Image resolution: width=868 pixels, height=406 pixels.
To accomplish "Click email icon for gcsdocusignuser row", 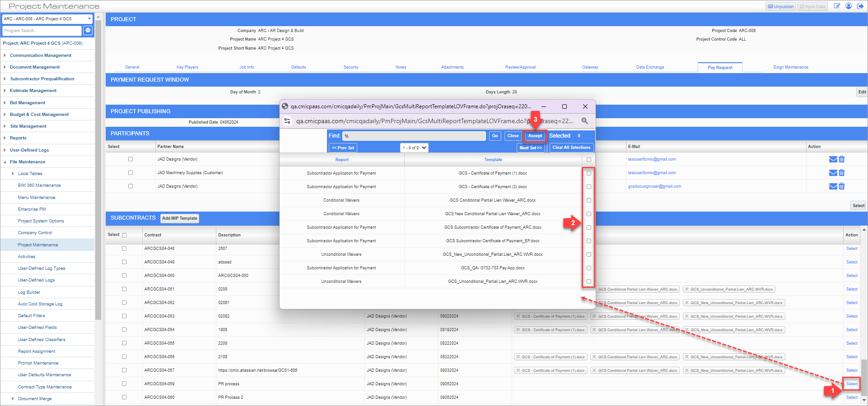I will coord(833,186).
